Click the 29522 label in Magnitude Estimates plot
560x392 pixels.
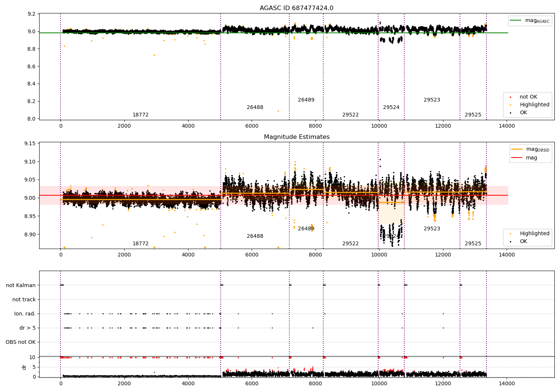point(351,244)
